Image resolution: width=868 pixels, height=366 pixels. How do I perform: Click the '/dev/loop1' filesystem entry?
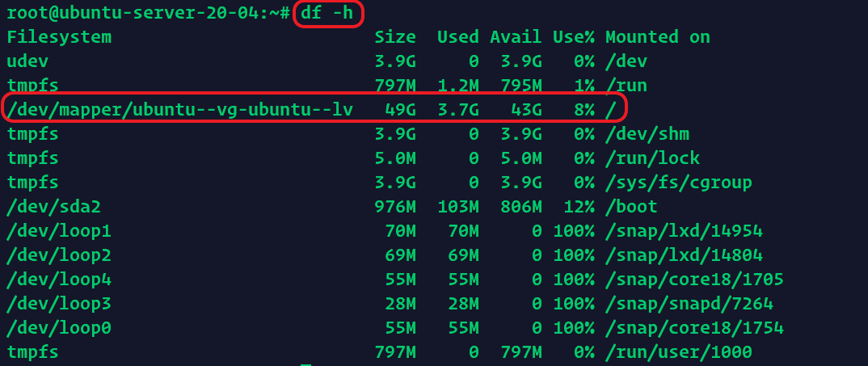[x=59, y=231]
